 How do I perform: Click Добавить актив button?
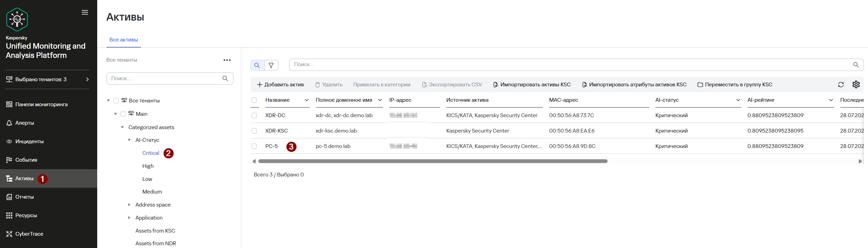click(x=280, y=85)
